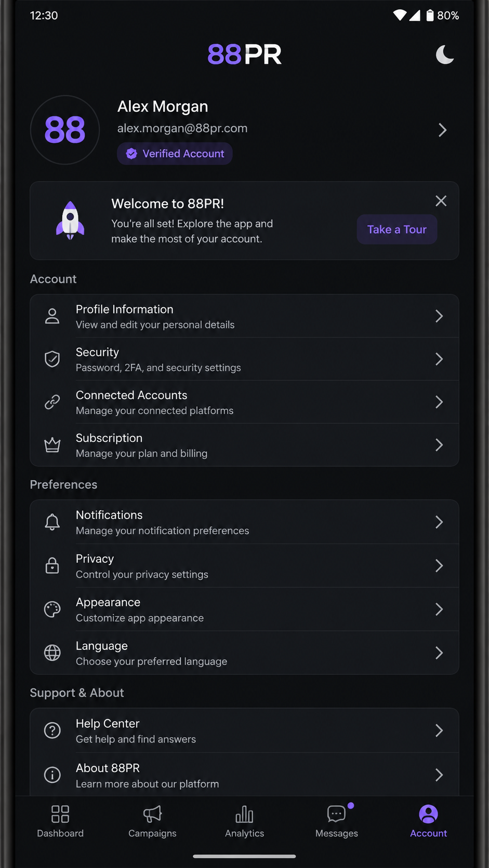This screenshot has height=868, width=489.
Task: Open the Messages tab
Action: click(x=337, y=821)
